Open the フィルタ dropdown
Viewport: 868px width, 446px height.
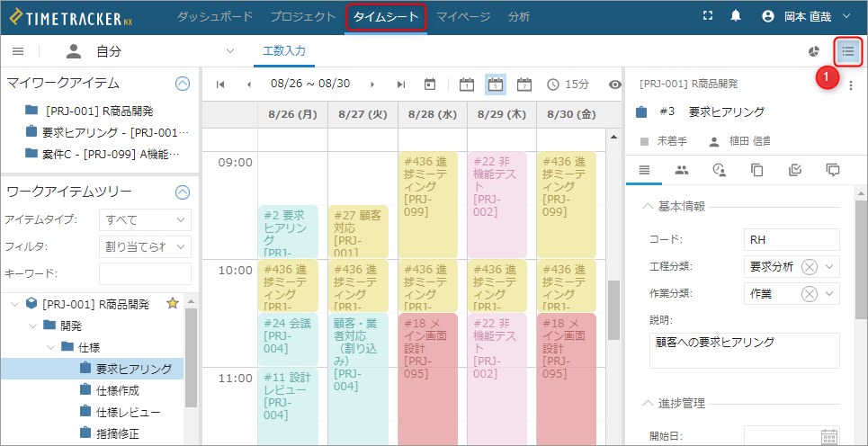145,246
